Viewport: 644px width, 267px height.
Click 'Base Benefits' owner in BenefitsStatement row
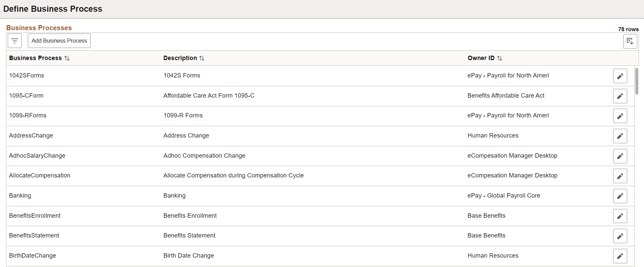486,235
